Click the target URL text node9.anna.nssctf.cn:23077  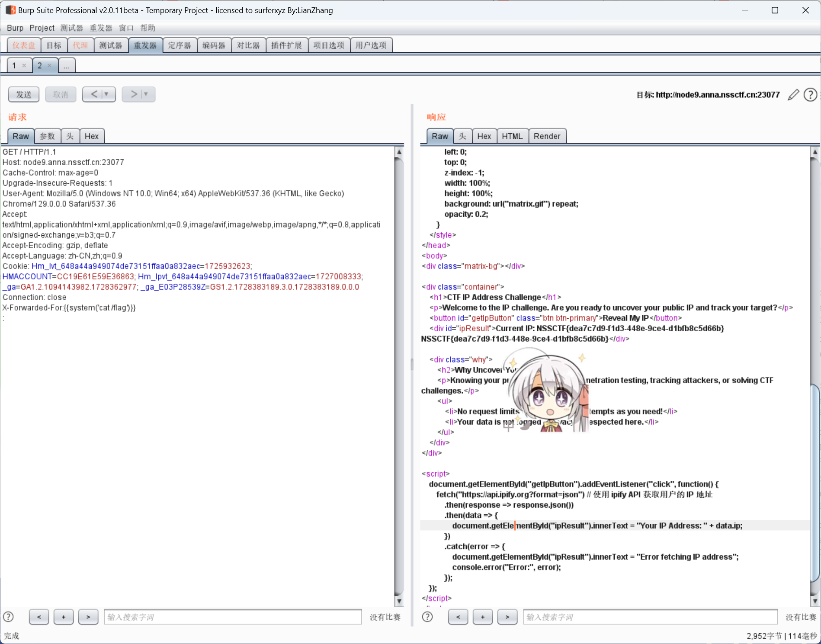coord(718,95)
